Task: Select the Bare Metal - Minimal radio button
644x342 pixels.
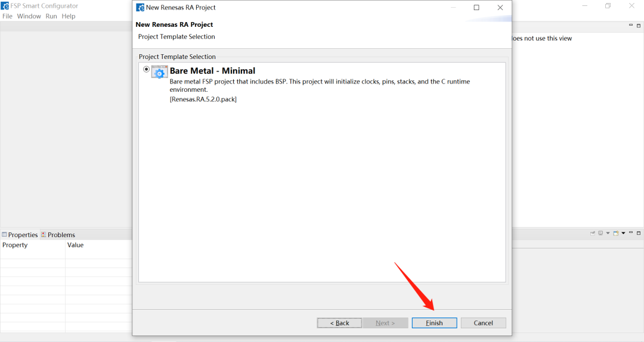Action: click(146, 70)
